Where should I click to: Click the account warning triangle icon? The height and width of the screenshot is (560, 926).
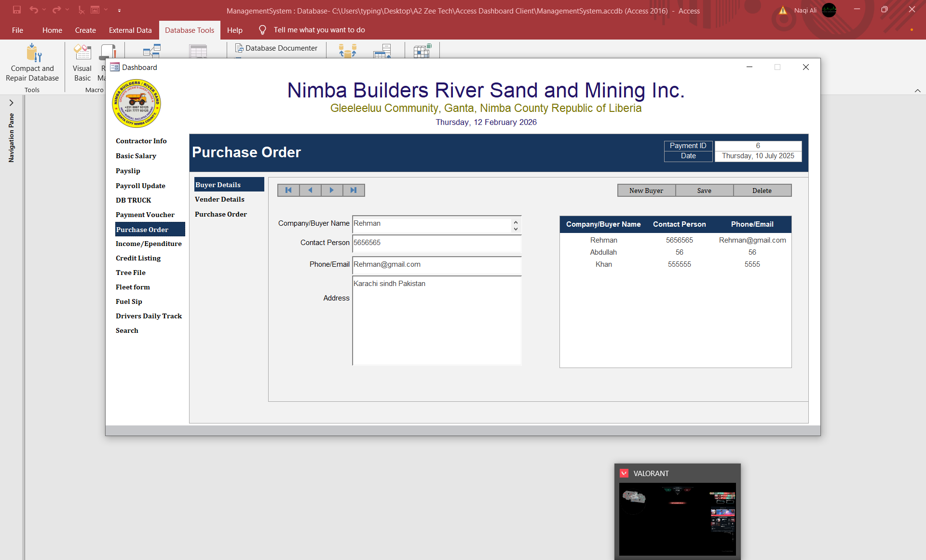(783, 10)
